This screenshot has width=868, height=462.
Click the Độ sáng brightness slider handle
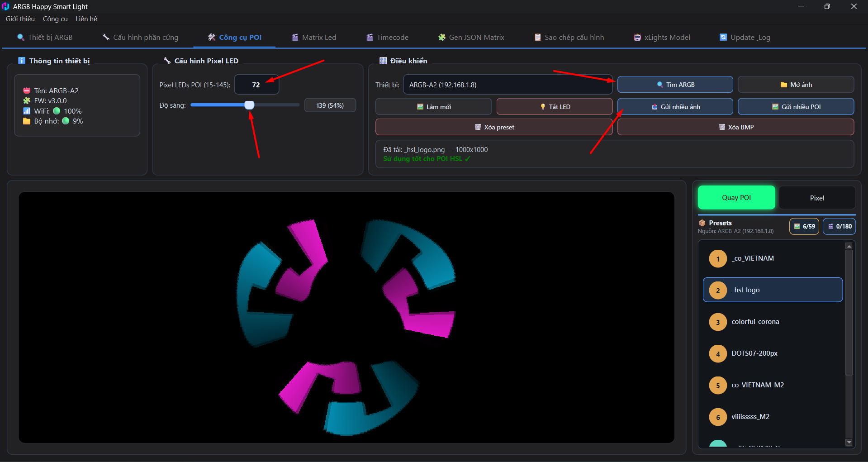[249, 105]
